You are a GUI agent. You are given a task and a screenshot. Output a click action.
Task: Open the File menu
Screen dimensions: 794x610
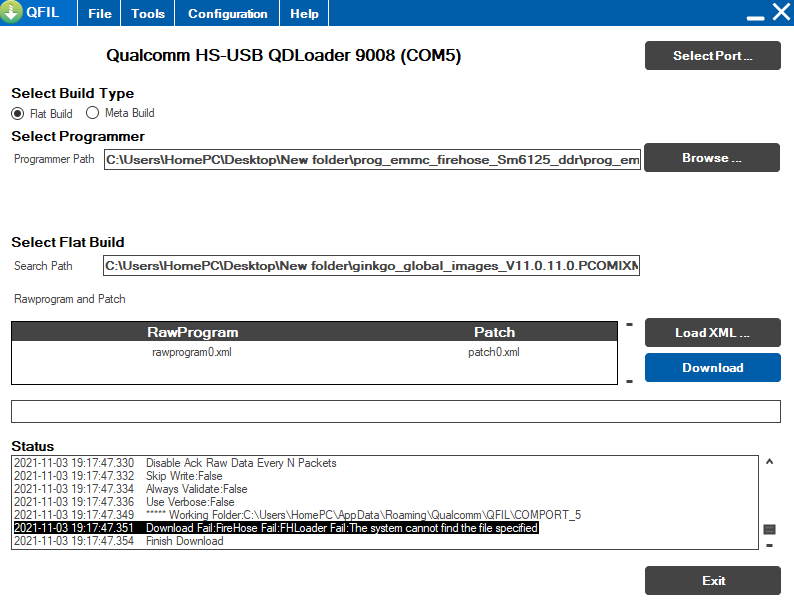point(99,13)
